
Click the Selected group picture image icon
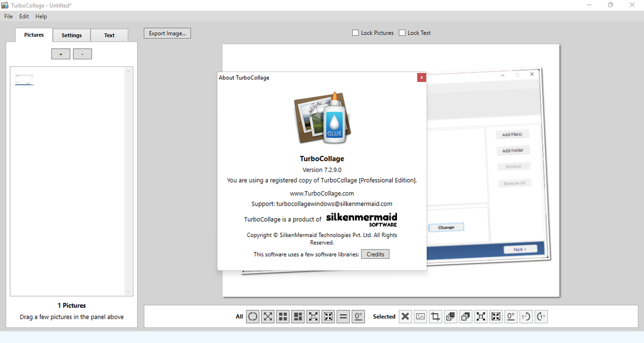tap(420, 316)
